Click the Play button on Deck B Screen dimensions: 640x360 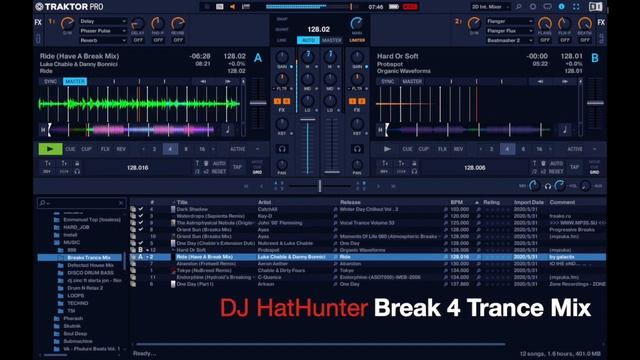pos(387,149)
